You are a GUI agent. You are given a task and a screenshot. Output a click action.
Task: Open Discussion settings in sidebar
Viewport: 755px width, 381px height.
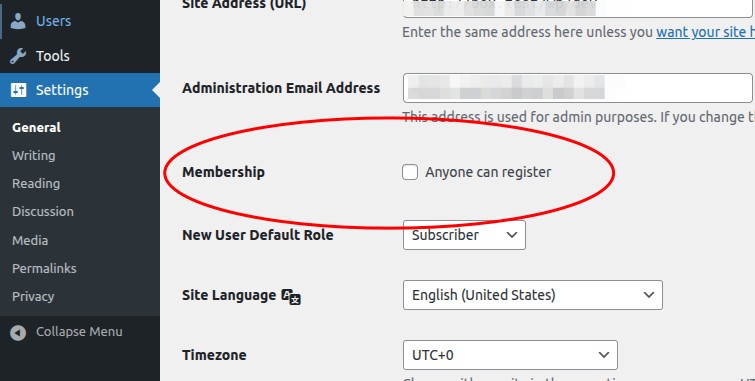click(x=43, y=211)
